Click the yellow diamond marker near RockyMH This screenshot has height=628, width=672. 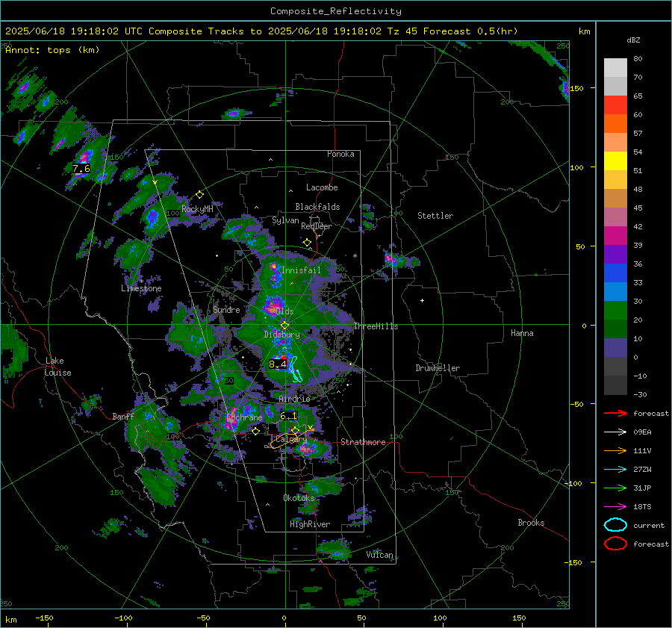point(199,195)
